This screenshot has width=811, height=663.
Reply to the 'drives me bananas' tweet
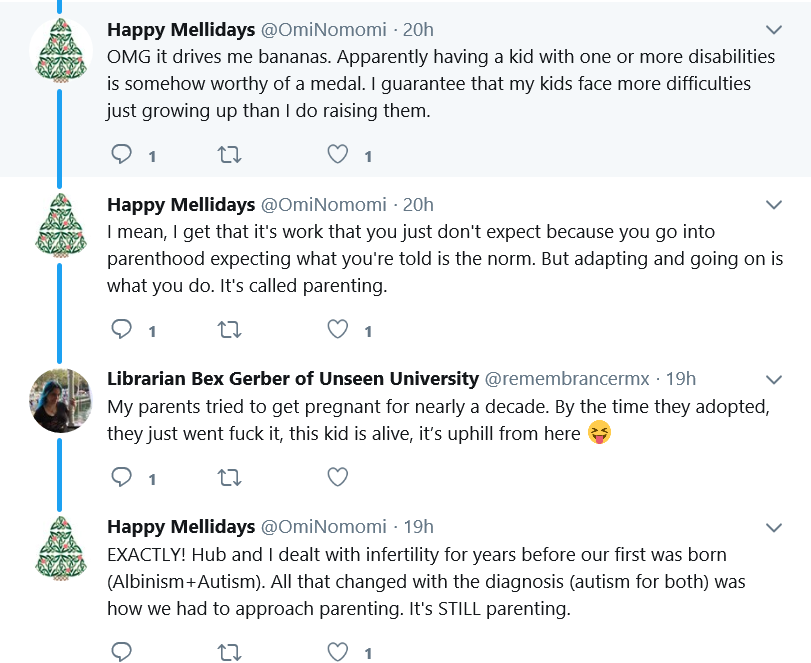point(122,154)
